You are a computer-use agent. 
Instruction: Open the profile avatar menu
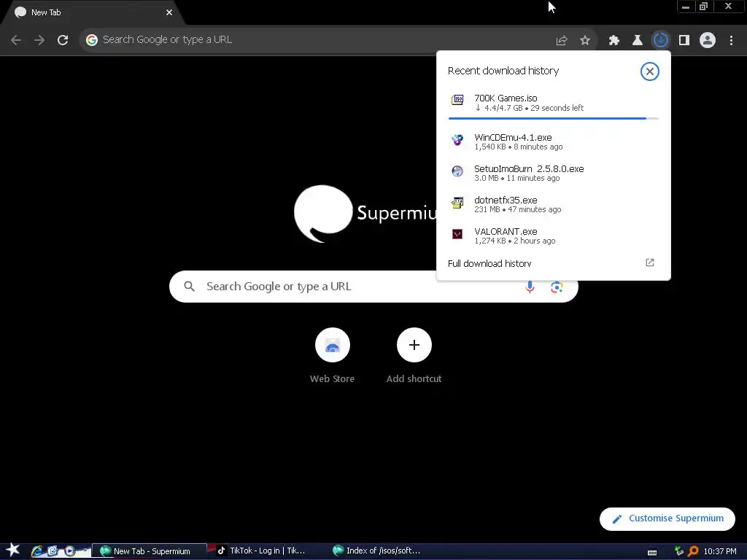pos(708,40)
